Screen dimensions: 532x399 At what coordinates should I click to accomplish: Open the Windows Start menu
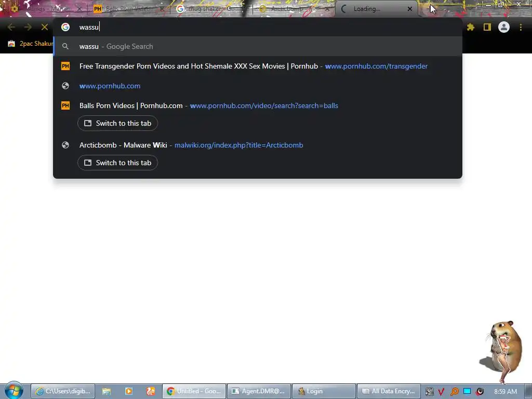tap(14, 391)
